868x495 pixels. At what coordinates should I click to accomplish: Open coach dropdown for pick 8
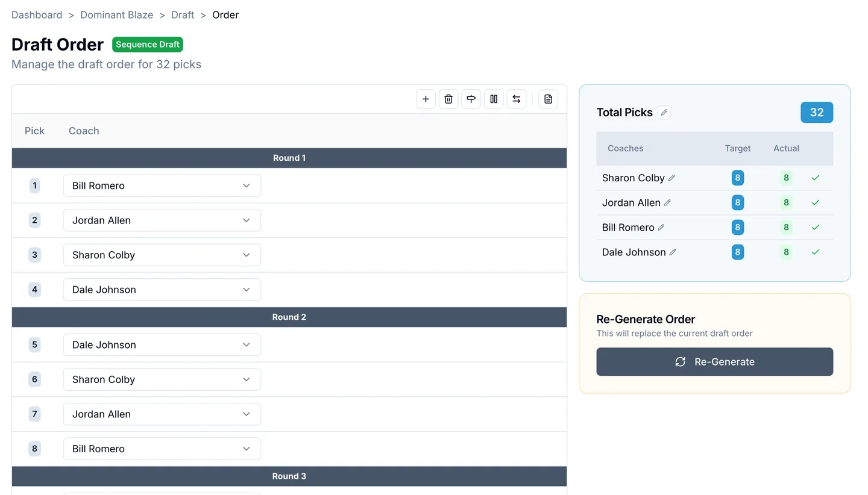tap(162, 449)
